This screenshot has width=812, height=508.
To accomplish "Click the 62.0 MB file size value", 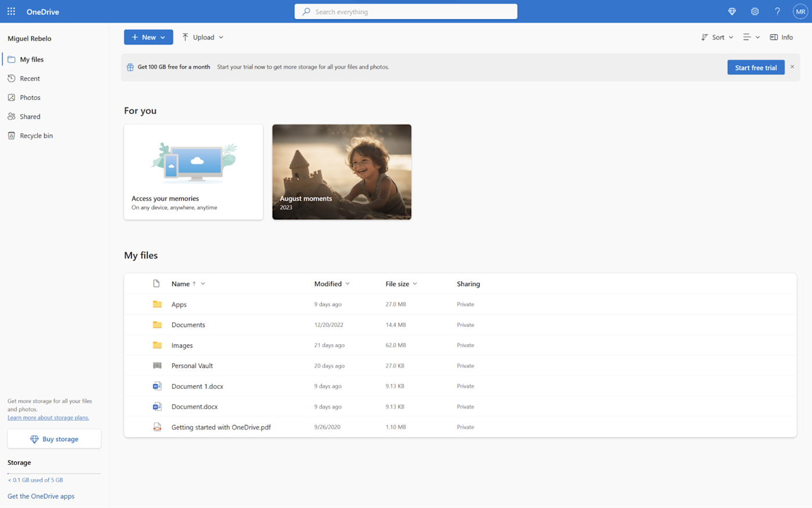I will point(396,345).
